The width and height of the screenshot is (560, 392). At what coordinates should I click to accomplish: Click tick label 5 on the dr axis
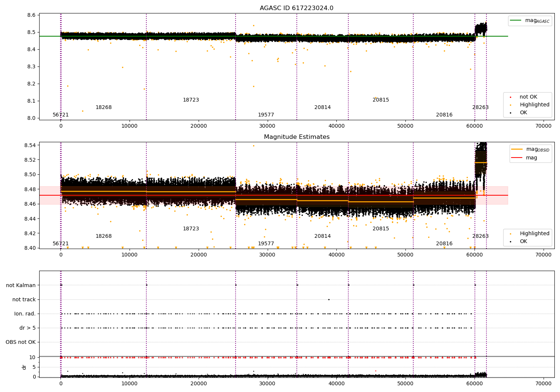point(34,367)
